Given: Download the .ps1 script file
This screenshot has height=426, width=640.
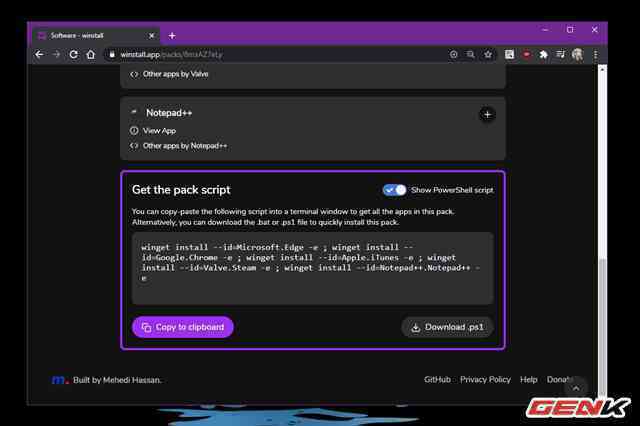Looking at the screenshot, I should click(447, 327).
